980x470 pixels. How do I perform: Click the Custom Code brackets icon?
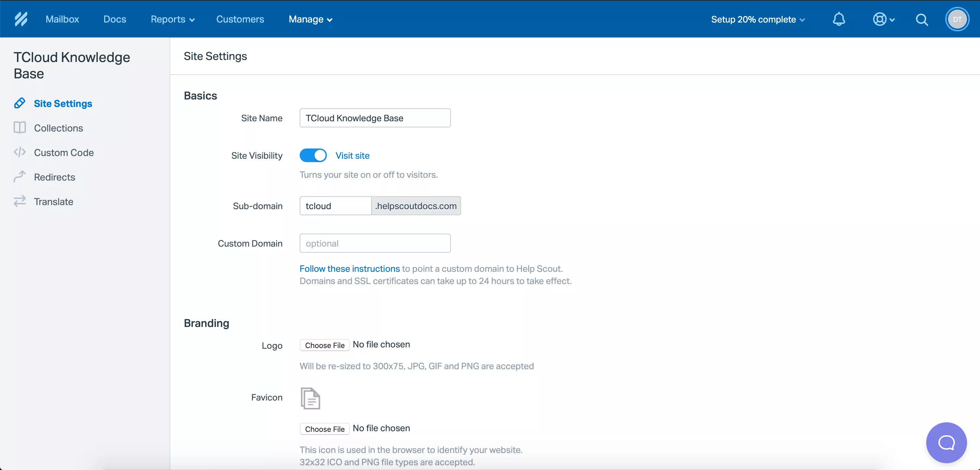point(20,152)
